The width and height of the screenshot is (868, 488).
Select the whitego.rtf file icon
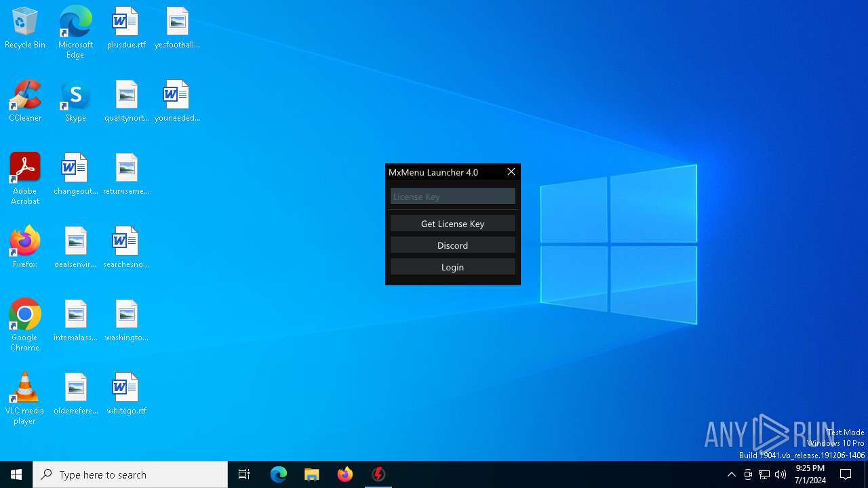[126, 394]
